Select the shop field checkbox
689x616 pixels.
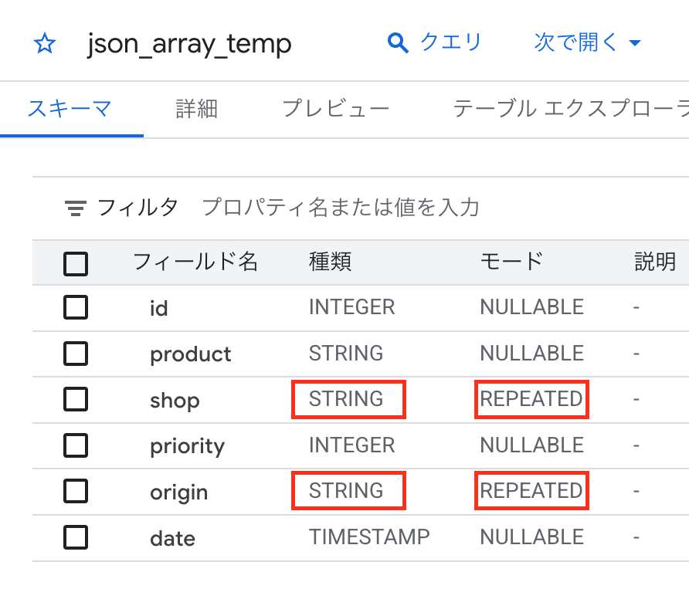75,400
